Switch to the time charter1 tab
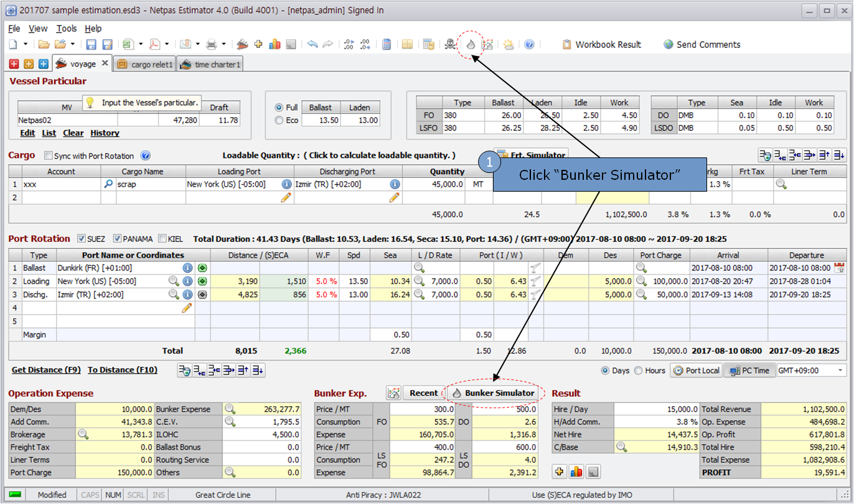This screenshot has height=504, width=854. (210, 64)
